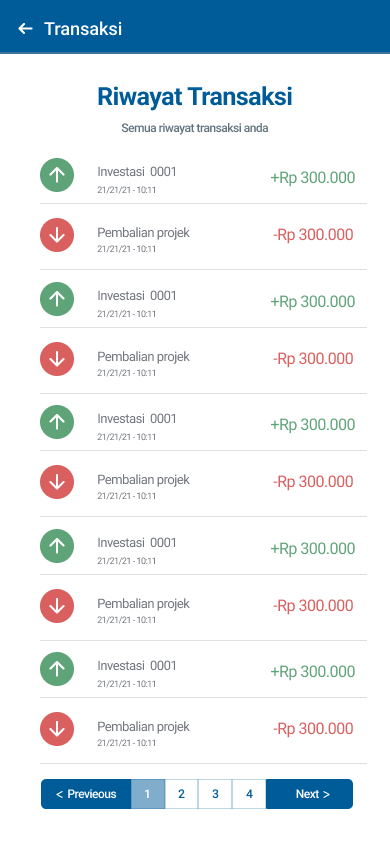Image resolution: width=390 pixels, height=844 pixels.
Task: Go to page 2 in pagination
Action: tap(181, 794)
